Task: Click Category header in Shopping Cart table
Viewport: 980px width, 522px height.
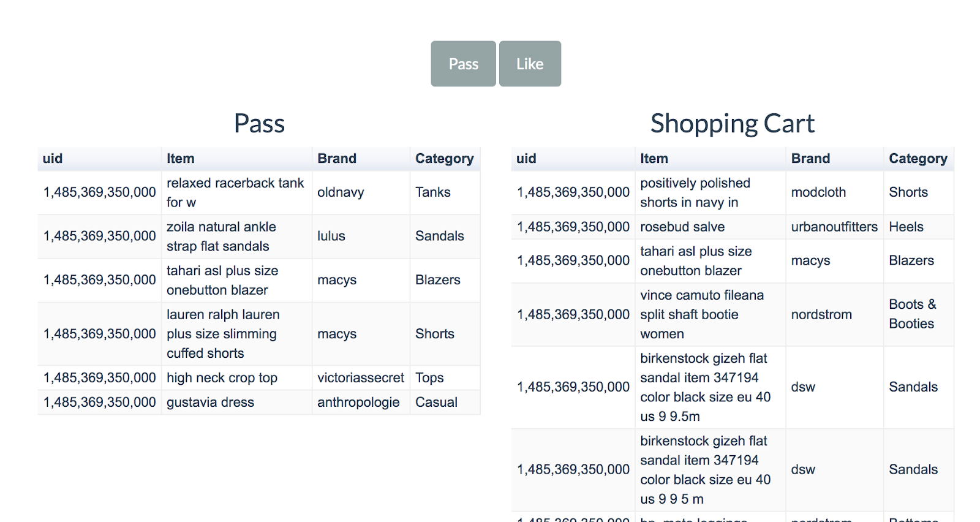Action: 918,159
